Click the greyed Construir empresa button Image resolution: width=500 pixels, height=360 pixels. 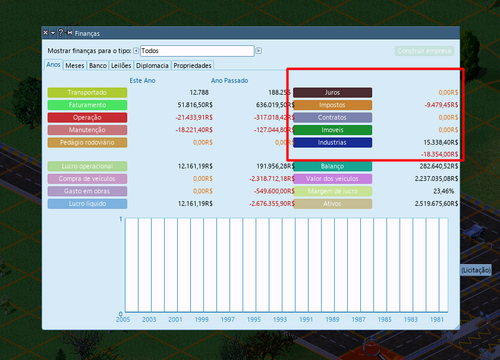click(x=424, y=51)
